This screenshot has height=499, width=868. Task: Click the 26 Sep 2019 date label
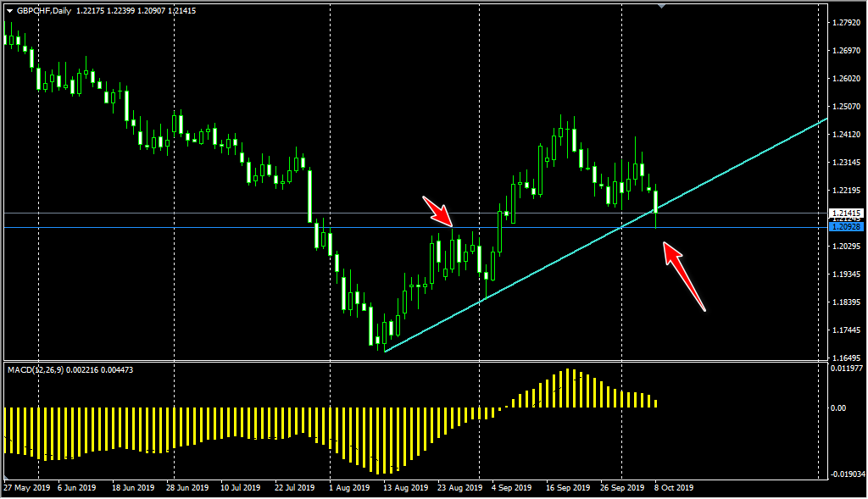tap(622, 488)
